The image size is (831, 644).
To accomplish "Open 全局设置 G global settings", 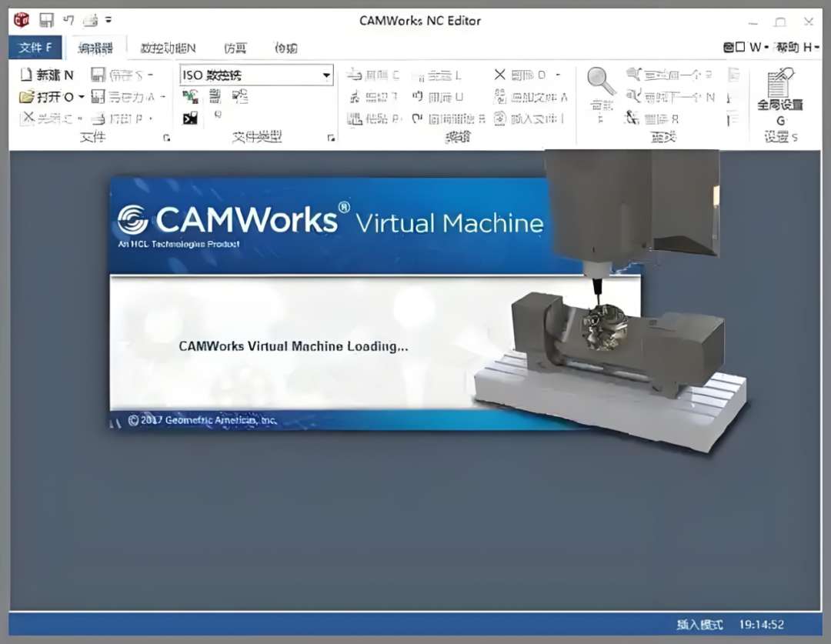I will pos(780,96).
